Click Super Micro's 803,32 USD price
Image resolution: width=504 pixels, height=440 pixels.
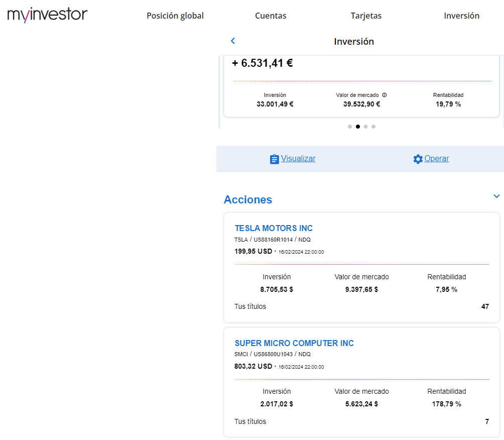[253, 366]
